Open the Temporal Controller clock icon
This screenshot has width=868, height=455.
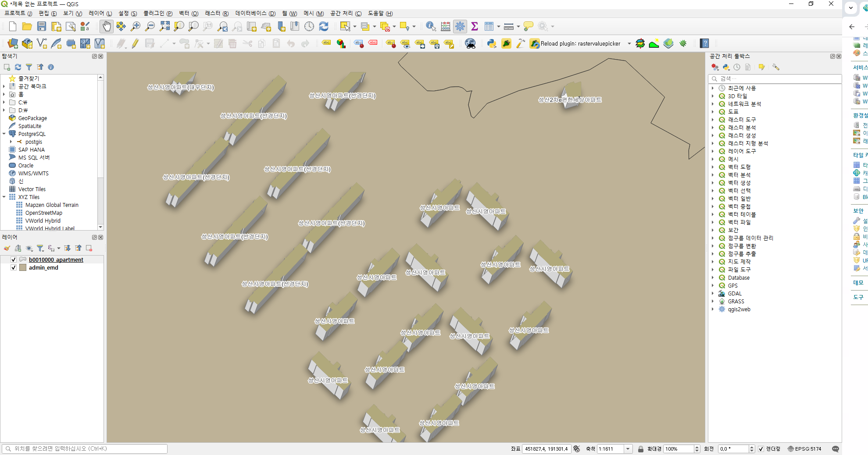point(309,26)
